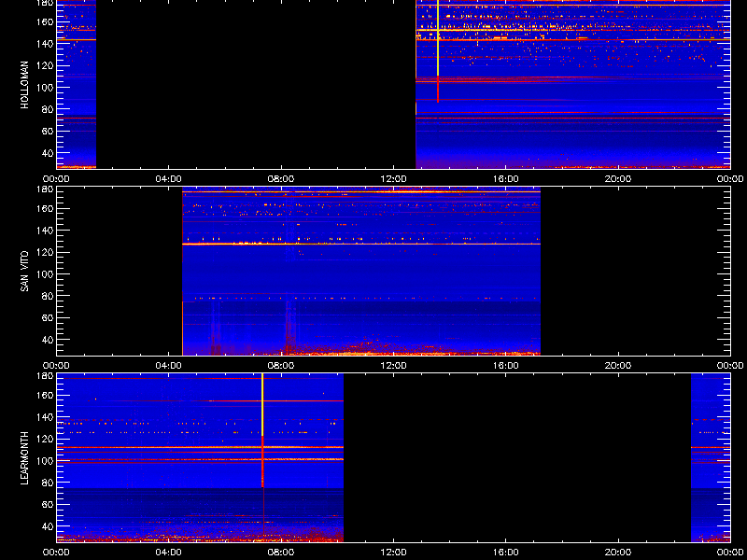The image size is (747, 560).
Task: Click the 80 frequency label on San Vito axis
Action: pos(46,296)
